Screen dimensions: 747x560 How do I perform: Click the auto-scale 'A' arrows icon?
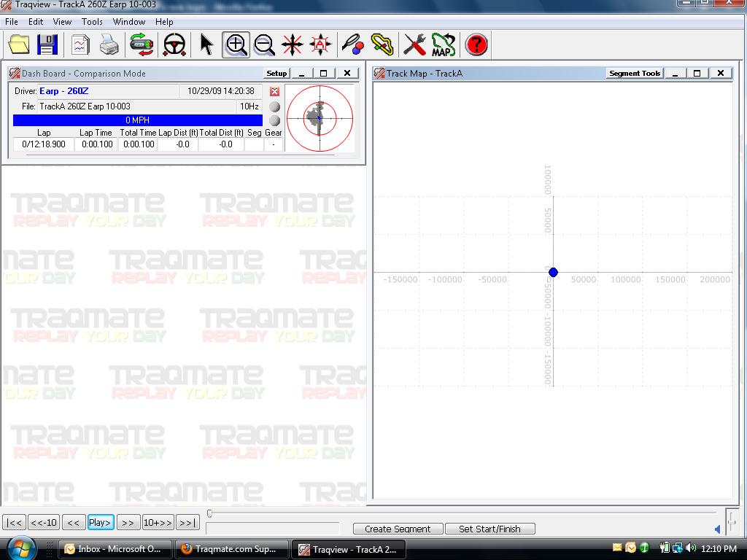point(320,44)
